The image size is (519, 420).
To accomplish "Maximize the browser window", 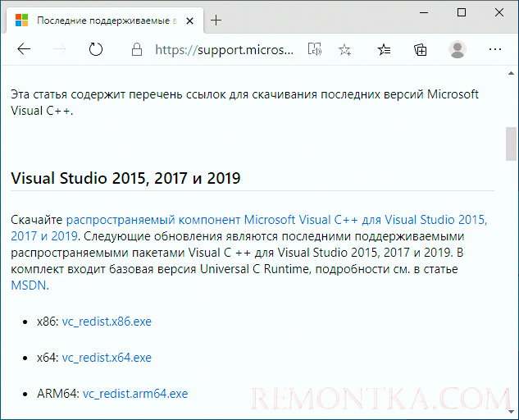I will pyautogui.click(x=462, y=12).
